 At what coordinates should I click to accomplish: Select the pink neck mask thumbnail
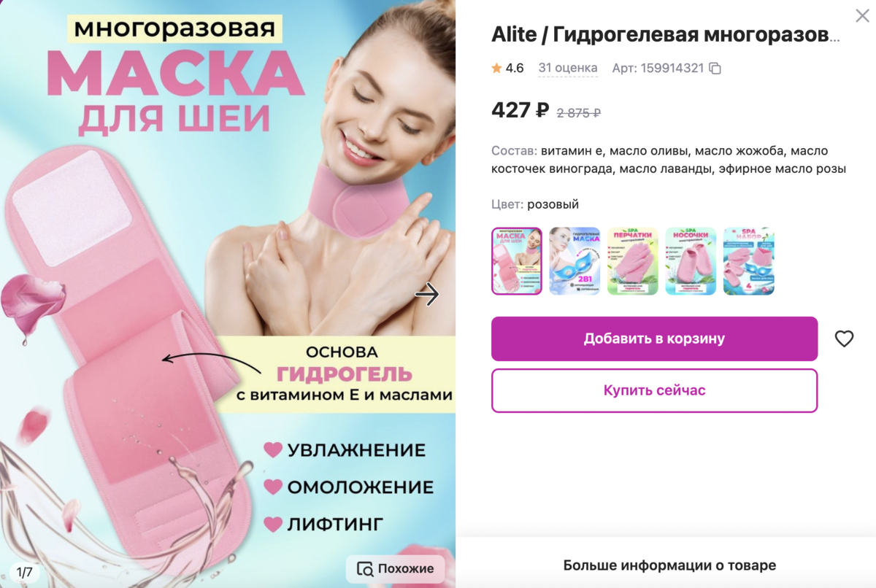517,261
